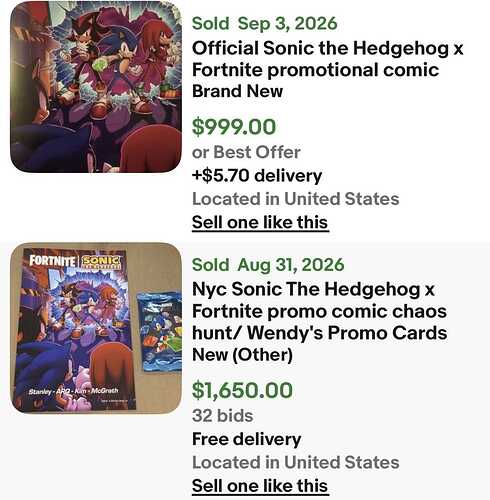The width and height of the screenshot is (490, 500).
Task: Click Sell one like this under $999.00 listing
Action: pyautogui.click(x=260, y=222)
